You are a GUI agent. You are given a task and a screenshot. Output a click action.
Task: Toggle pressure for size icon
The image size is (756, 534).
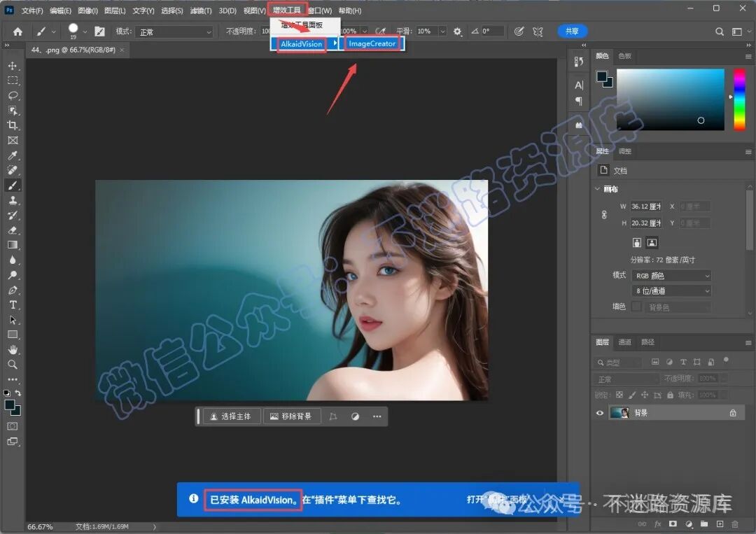pyautogui.click(x=519, y=31)
